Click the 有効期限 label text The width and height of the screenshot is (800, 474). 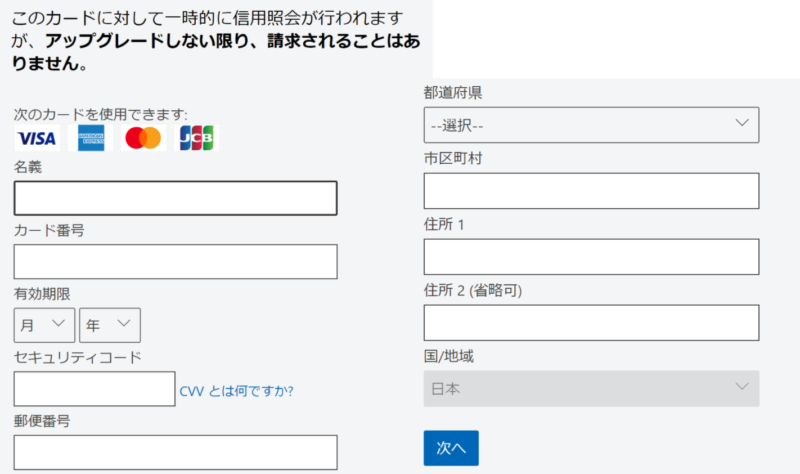(42, 294)
